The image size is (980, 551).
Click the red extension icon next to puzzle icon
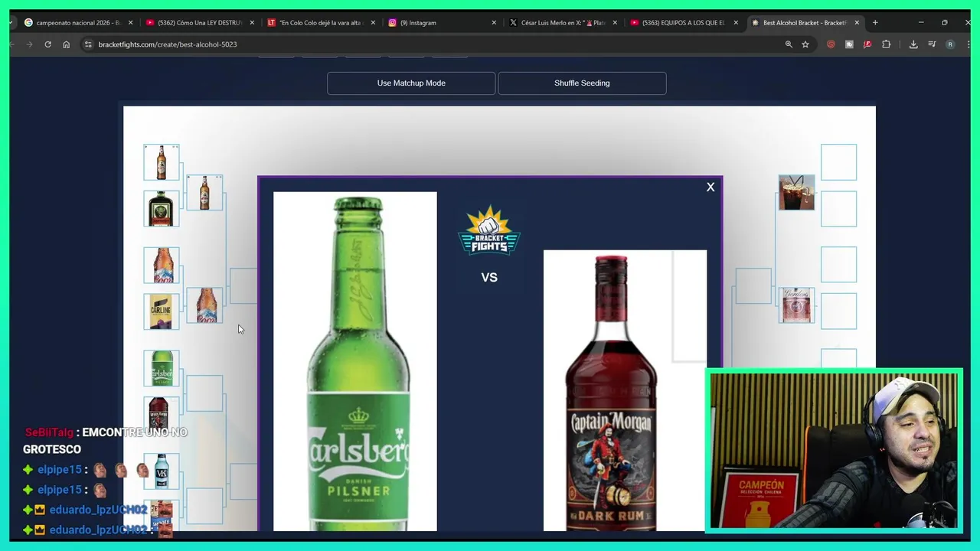click(x=867, y=44)
